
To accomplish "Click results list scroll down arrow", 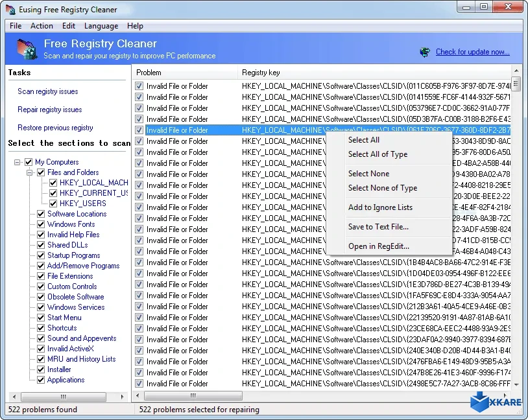I will [x=516, y=384].
